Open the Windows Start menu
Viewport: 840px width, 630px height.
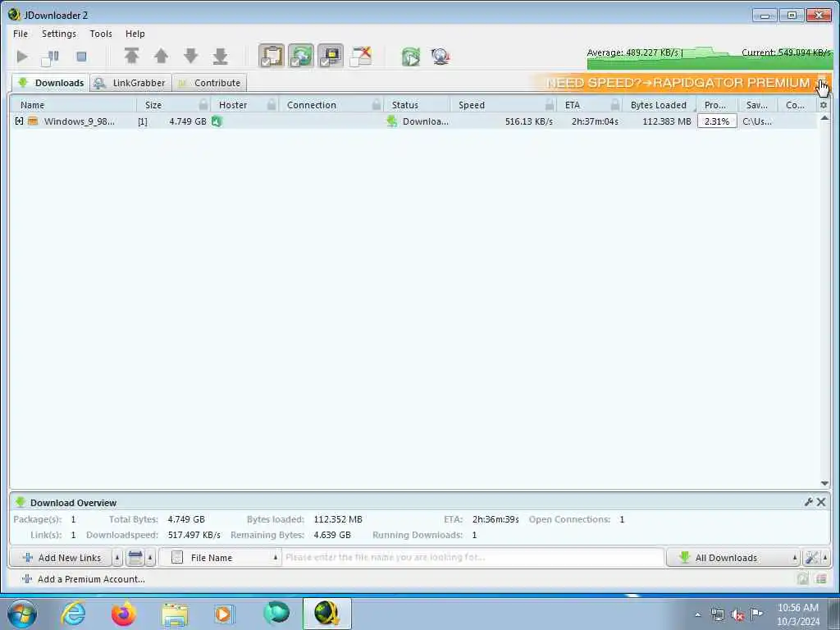click(22, 614)
